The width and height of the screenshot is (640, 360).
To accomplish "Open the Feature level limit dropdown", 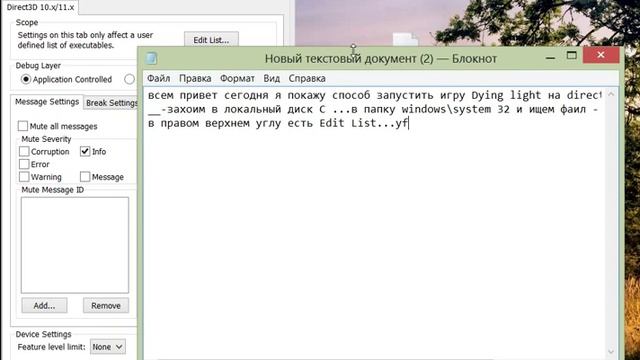I will tap(107, 347).
